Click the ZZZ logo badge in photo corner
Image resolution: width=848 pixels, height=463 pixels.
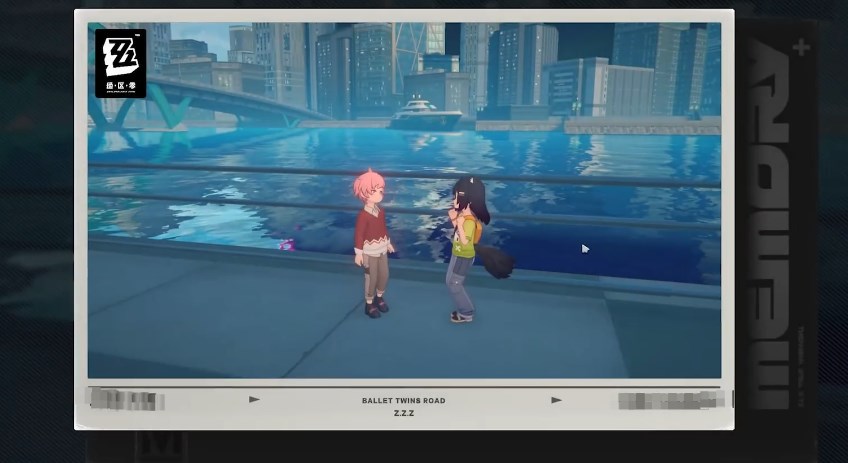[x=121, y=63]
